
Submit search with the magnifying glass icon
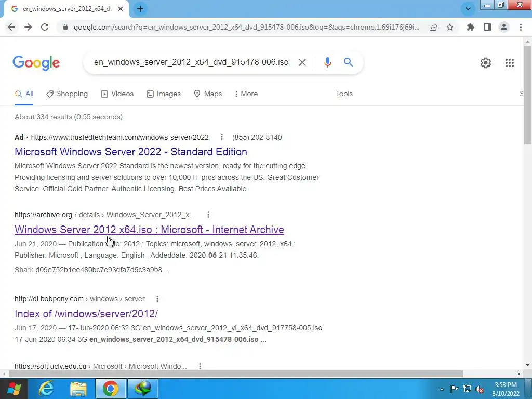[348, 62]
